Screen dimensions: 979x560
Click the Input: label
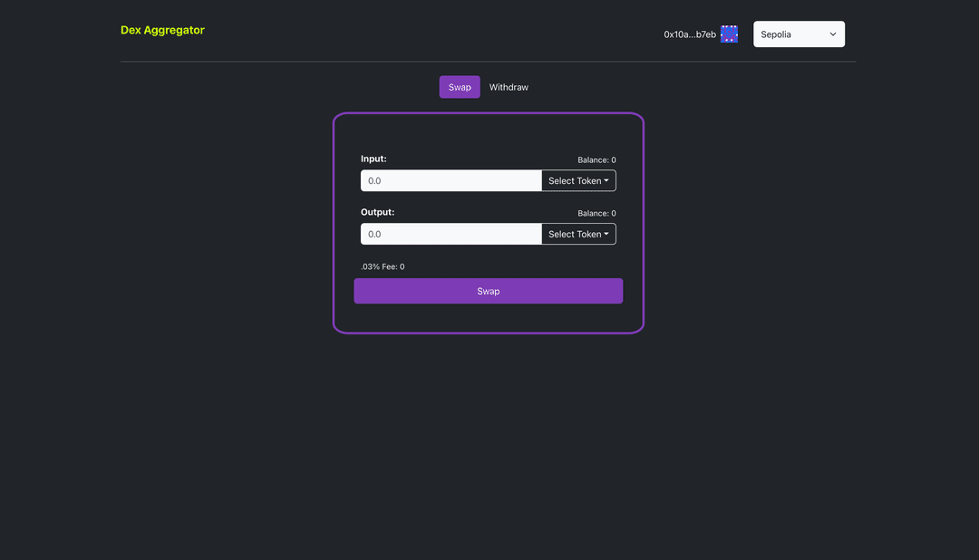pos(373,159)
